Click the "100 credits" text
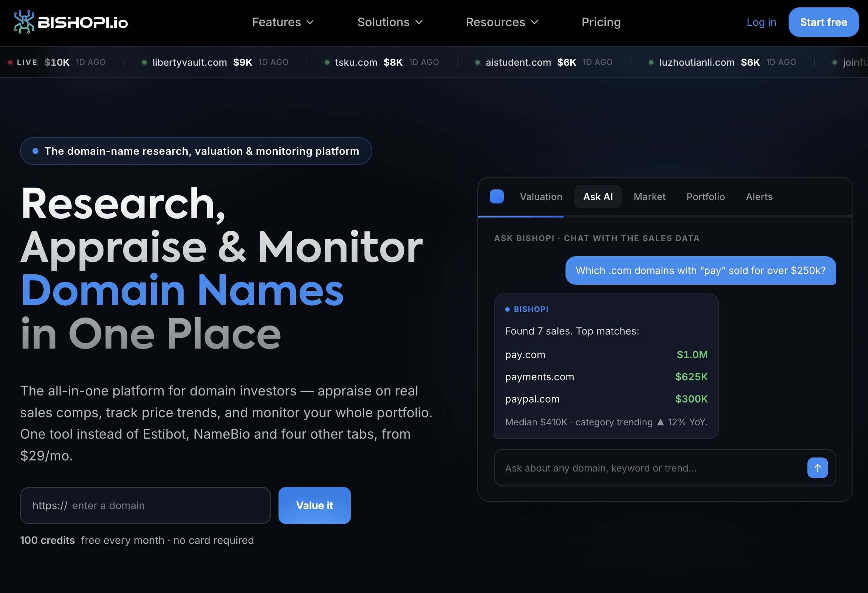Viewport: 868px width, 593px height. click(47, 540)
